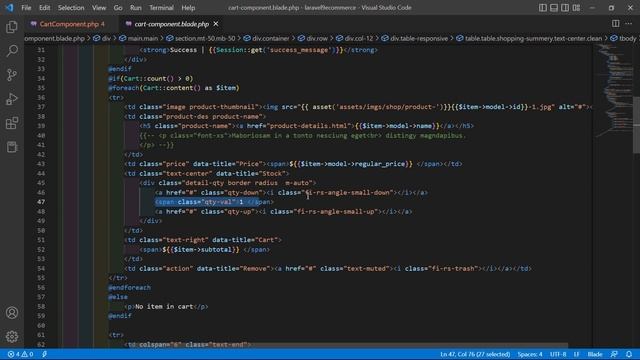This screenshot has width=640, height=360.
Task: Open the Run menu
Action: coord(136,8)
